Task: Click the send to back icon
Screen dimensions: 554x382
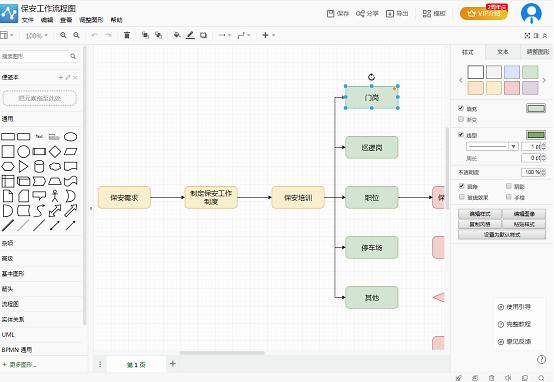Action: point(159,35)
